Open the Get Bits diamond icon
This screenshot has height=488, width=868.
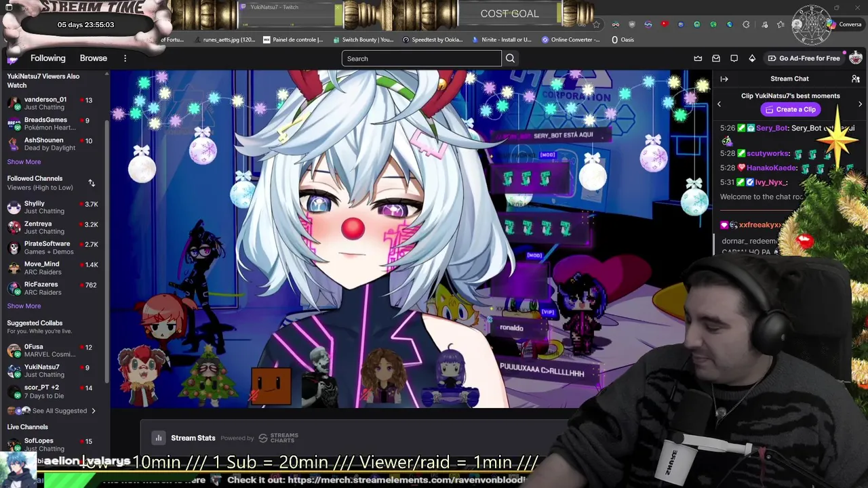tap(752, 58)
